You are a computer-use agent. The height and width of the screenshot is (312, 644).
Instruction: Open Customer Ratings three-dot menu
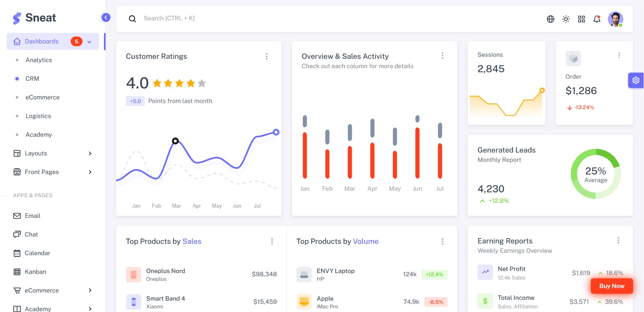267,56
